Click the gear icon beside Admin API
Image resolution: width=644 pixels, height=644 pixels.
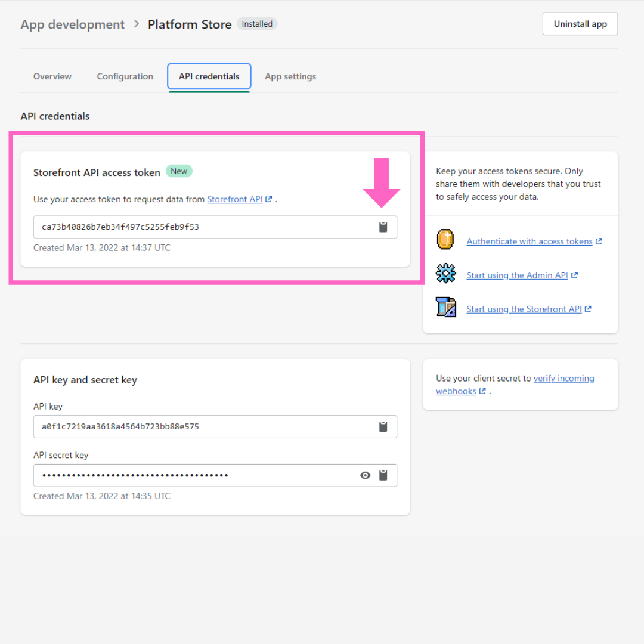445,274
